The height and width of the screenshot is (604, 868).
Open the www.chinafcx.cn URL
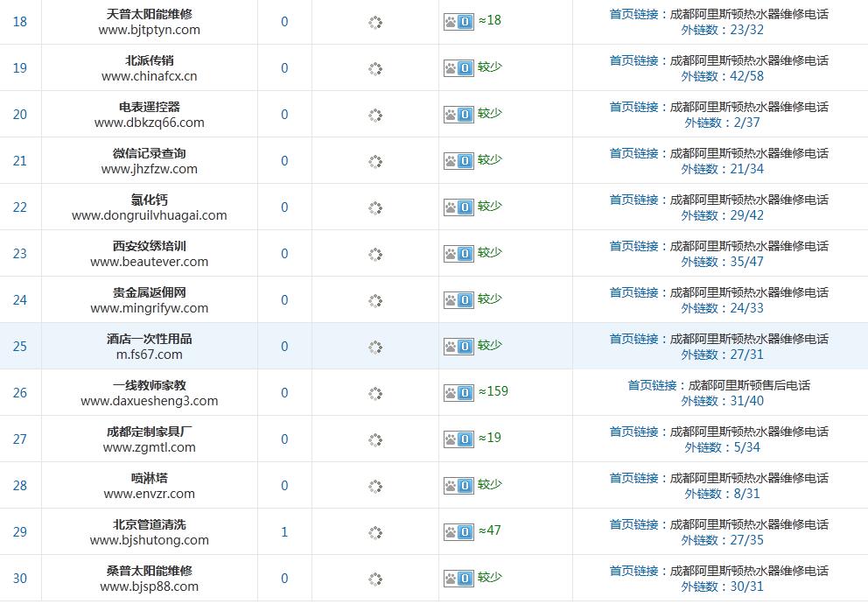(x=149, y=76)
